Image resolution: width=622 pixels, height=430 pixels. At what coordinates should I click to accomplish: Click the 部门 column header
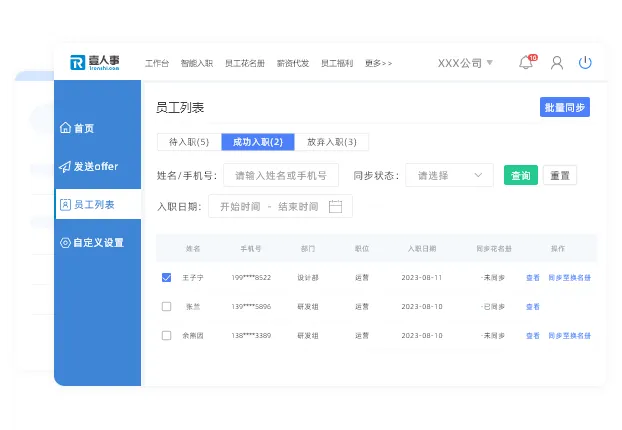pyautogui.click(x=308, y=249)
